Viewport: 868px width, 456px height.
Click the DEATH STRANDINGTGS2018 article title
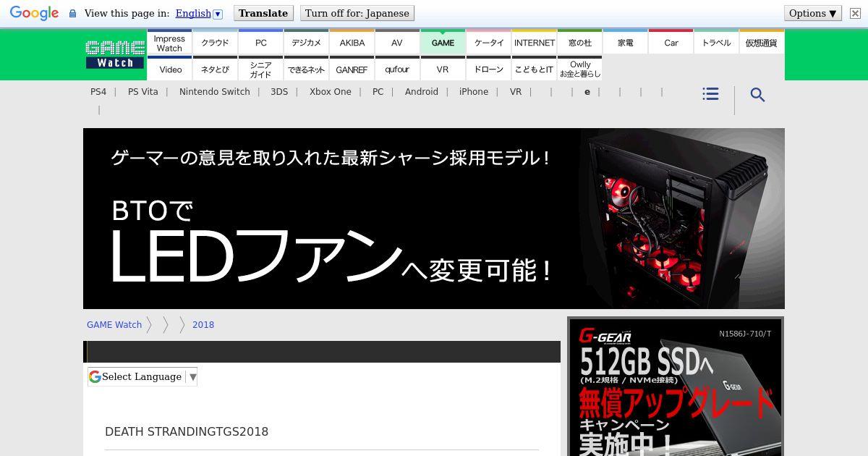187,431
